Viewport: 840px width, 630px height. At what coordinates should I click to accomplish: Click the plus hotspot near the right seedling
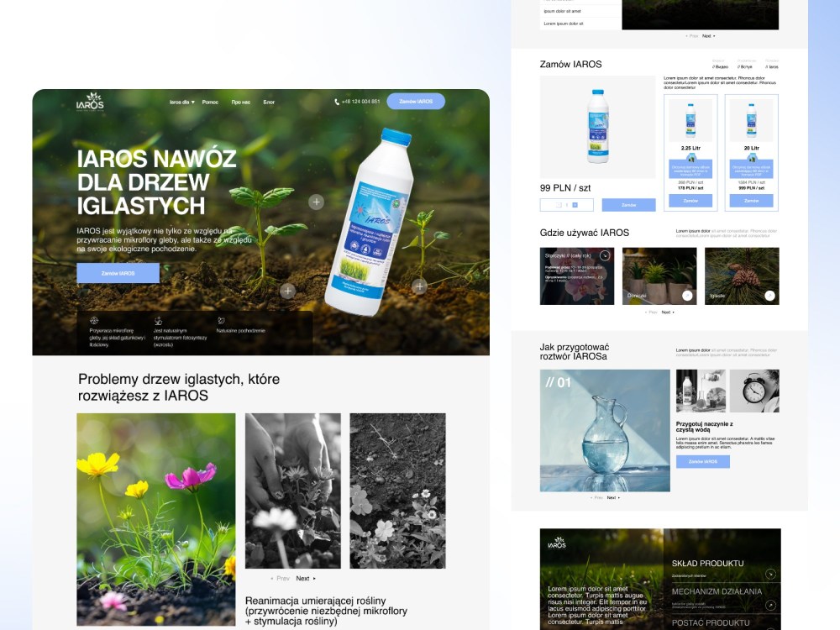point(419,286)
